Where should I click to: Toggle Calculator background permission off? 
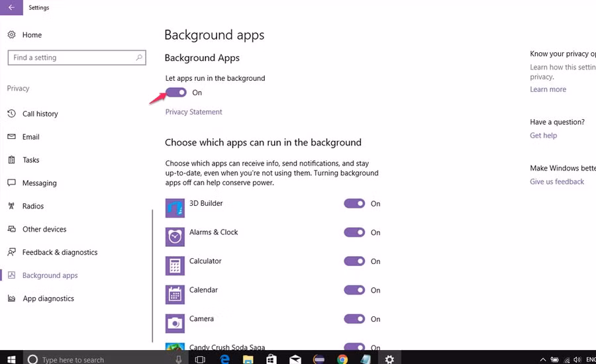pyautogui.click(x=354, y=261)
